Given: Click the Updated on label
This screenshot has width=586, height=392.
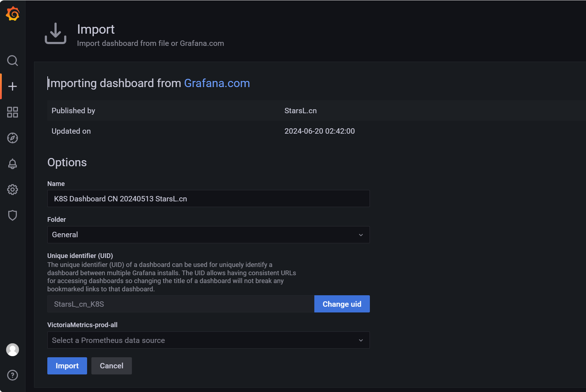Looking at the screenshot, I should [71, 131].
